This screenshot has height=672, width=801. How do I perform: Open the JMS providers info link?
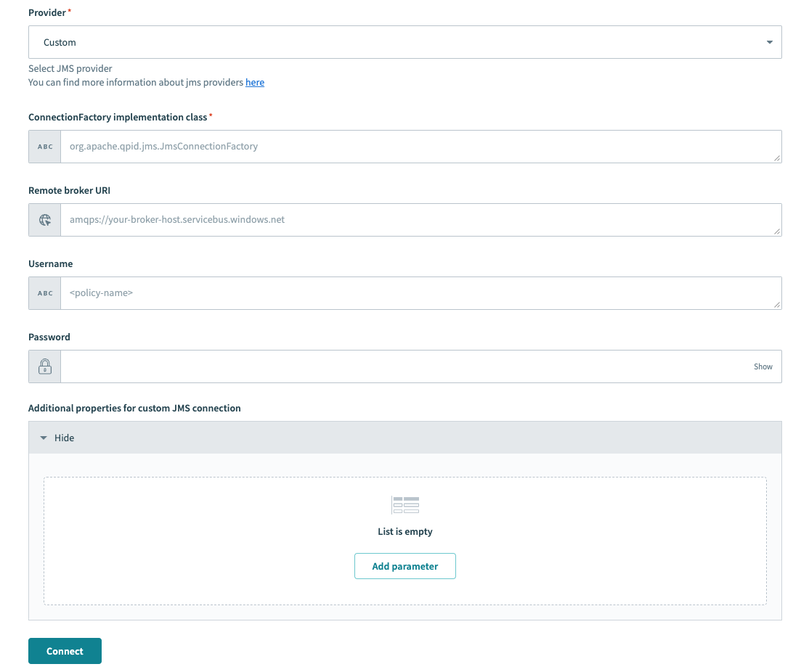click(254, 82)
